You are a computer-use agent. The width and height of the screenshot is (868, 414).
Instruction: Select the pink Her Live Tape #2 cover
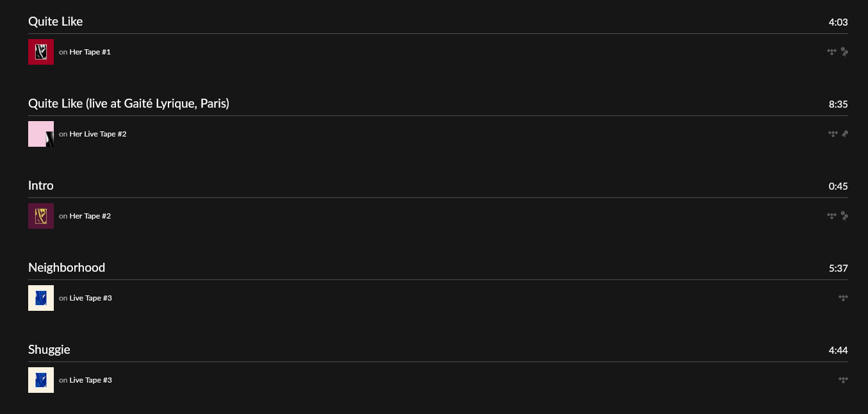41,134
